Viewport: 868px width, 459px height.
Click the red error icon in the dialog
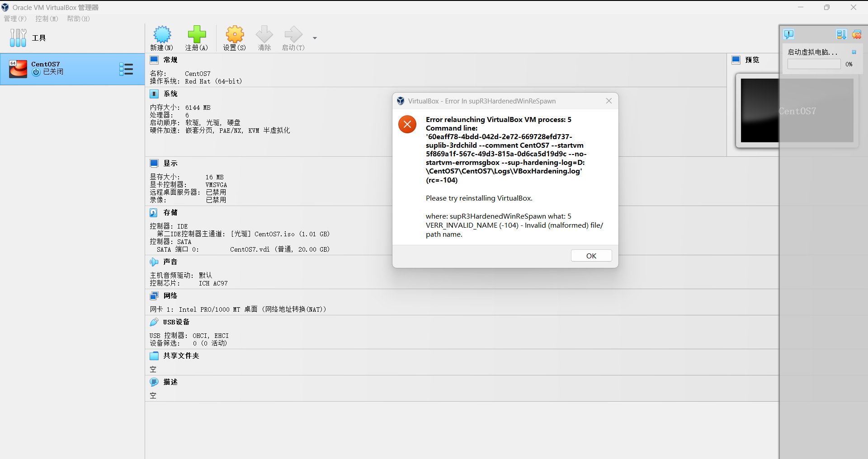coord(407,124)
